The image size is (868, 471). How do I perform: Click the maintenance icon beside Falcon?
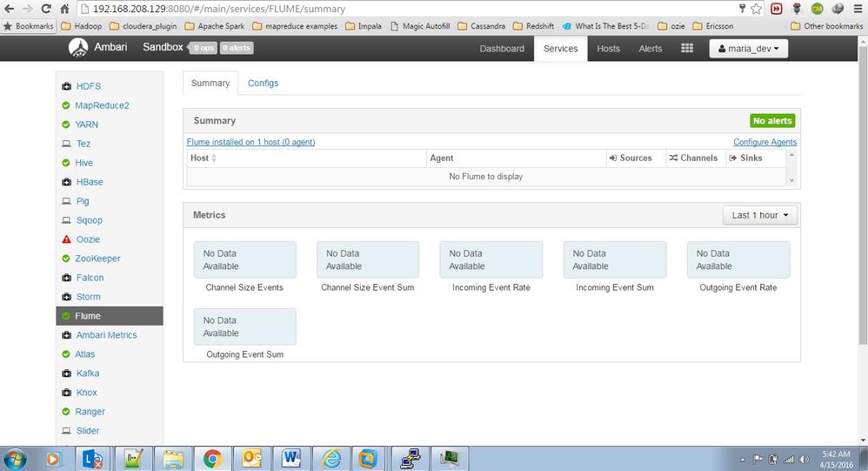[x=66, y=278]
